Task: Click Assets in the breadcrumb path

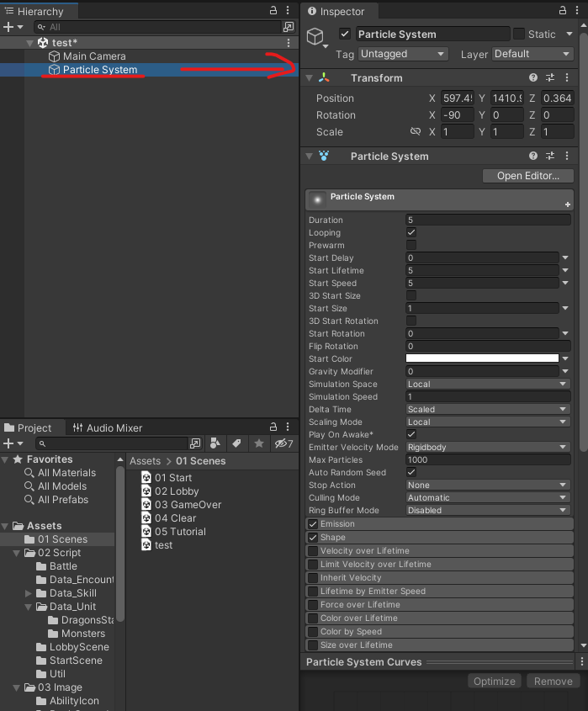Action: (145, 461)
